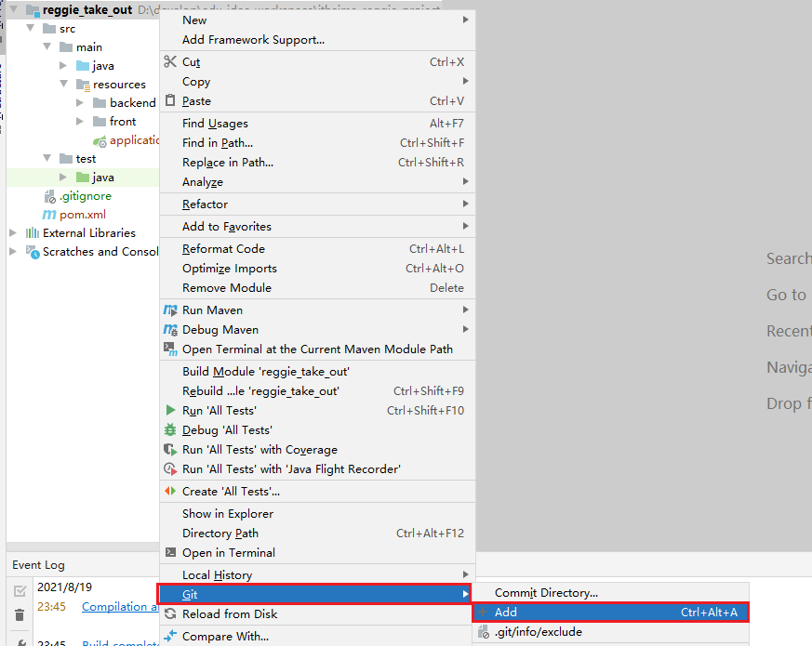Click the Open in Terminal icon
The height and width of the screenshot is (646, 812).
(170, 553)
